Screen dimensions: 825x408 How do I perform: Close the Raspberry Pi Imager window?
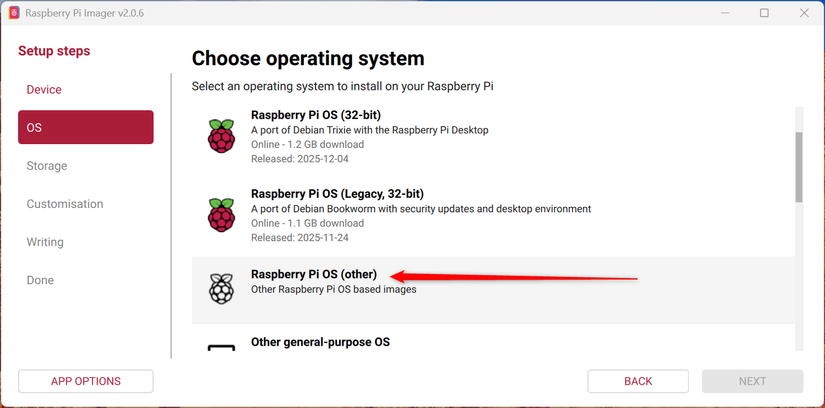pos(804,13)
